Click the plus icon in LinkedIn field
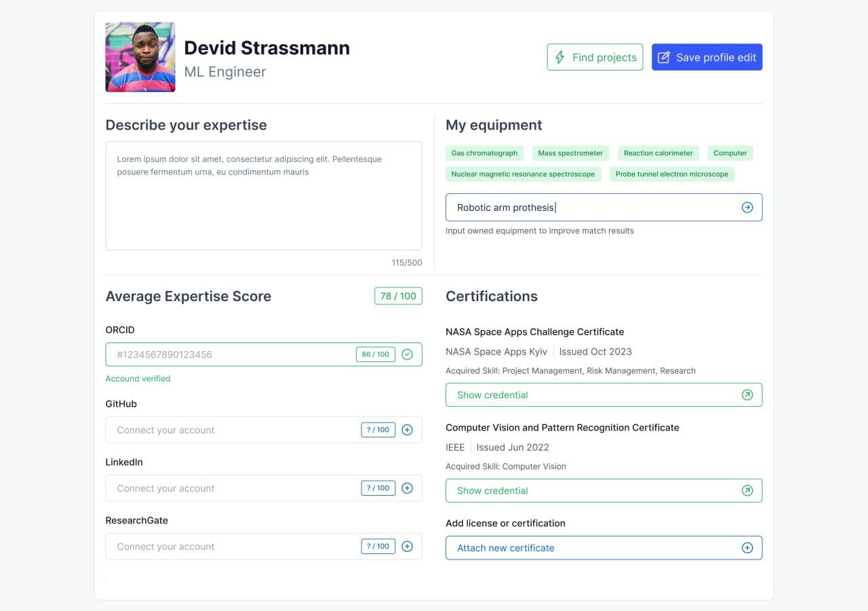Screen dimensions: 868x611 (x=407, y=488)
